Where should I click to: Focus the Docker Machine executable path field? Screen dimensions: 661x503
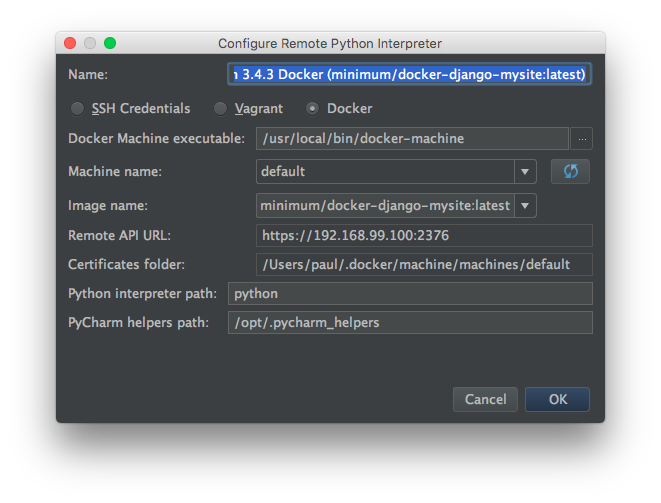pyautogui.click(x=412, y=139)
